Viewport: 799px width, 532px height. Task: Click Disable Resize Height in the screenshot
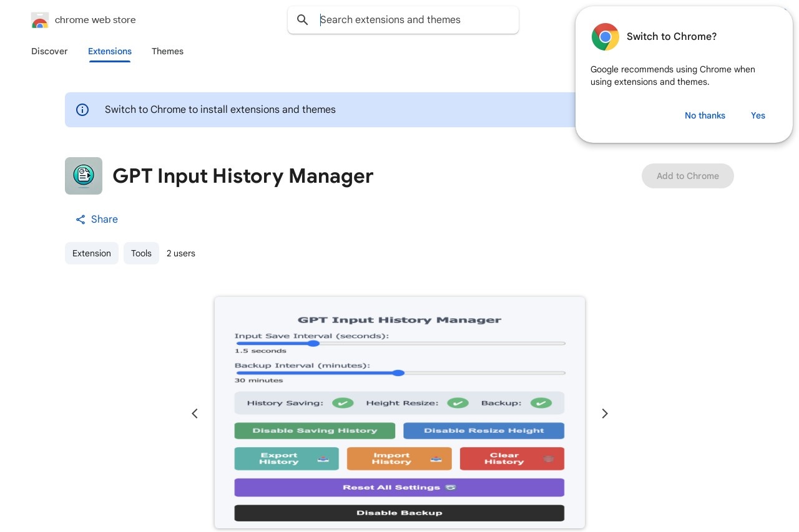click(x=484, y=431)
